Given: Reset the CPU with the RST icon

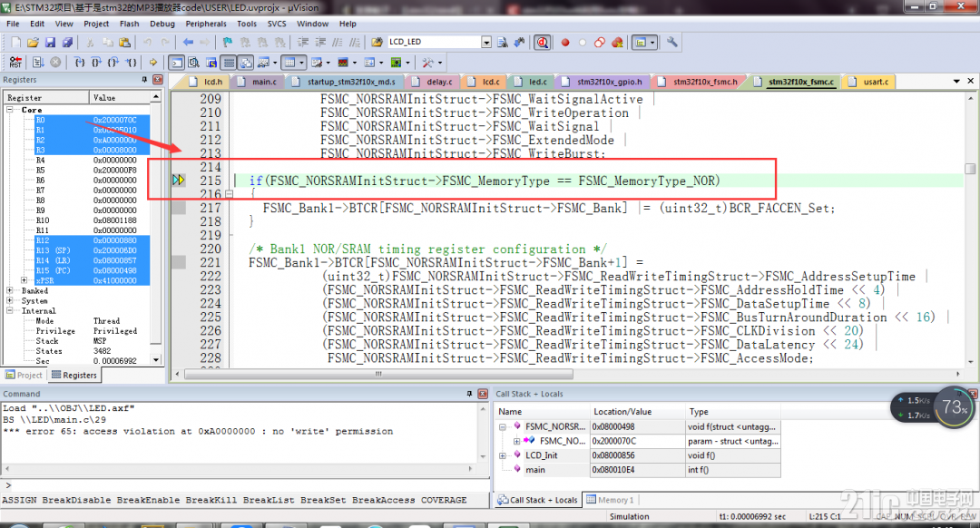Looking at the screenshot, I should pyautogui.click(x=15, y=63).
